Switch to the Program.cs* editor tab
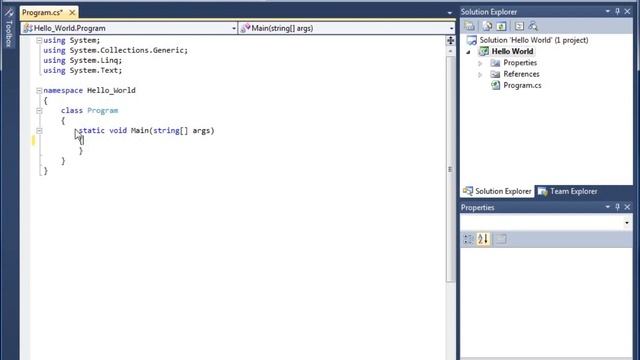This screenshot has width=640, height=360. pos(42,13)
